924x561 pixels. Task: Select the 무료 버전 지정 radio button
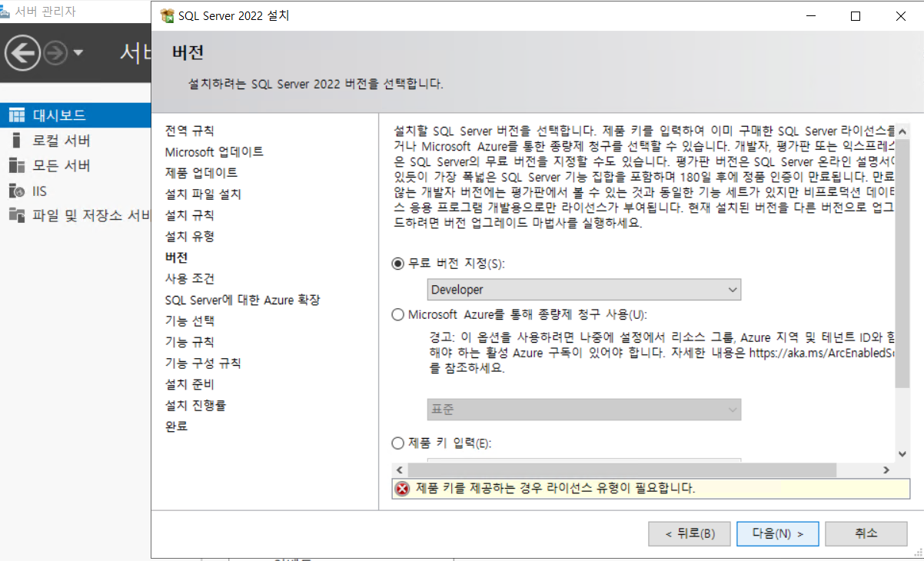pos(397,263)
